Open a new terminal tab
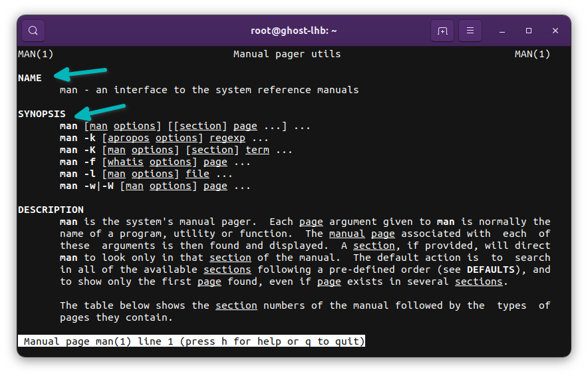Screen dimensions: 588x376 [442, 31]
